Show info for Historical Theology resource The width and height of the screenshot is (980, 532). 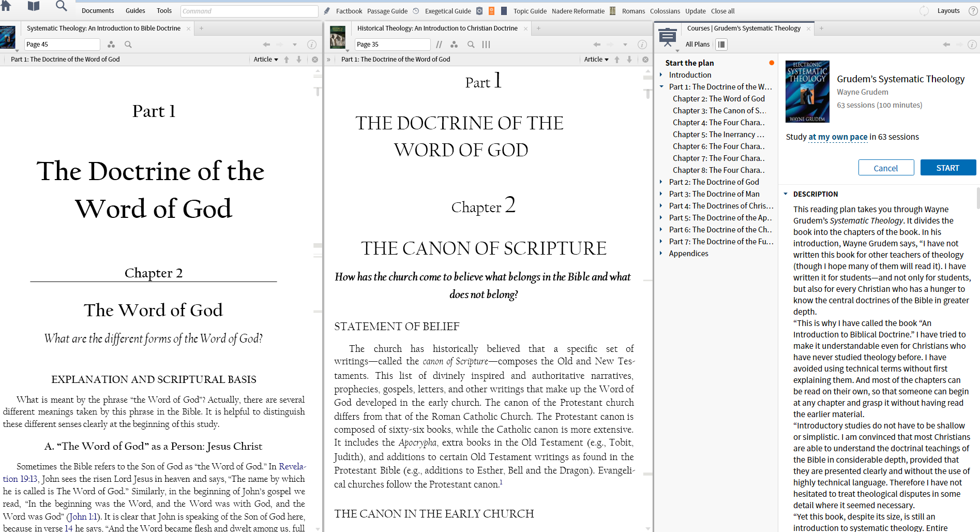pos(642,45)
